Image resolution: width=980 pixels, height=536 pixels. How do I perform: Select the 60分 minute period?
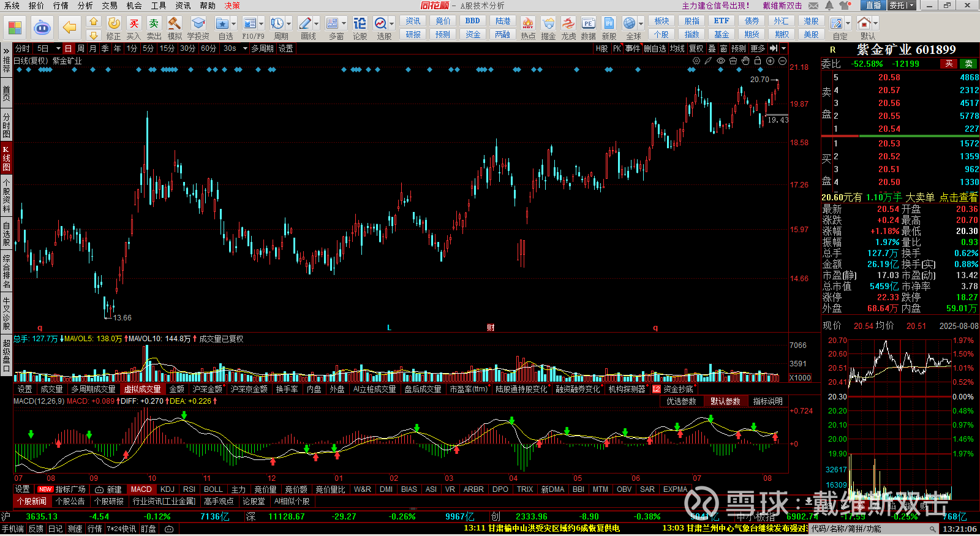(208, 48)
